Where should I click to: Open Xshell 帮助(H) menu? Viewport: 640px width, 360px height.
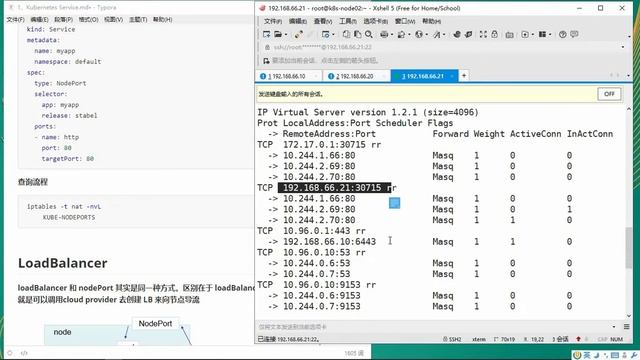(x=431, y=21)
